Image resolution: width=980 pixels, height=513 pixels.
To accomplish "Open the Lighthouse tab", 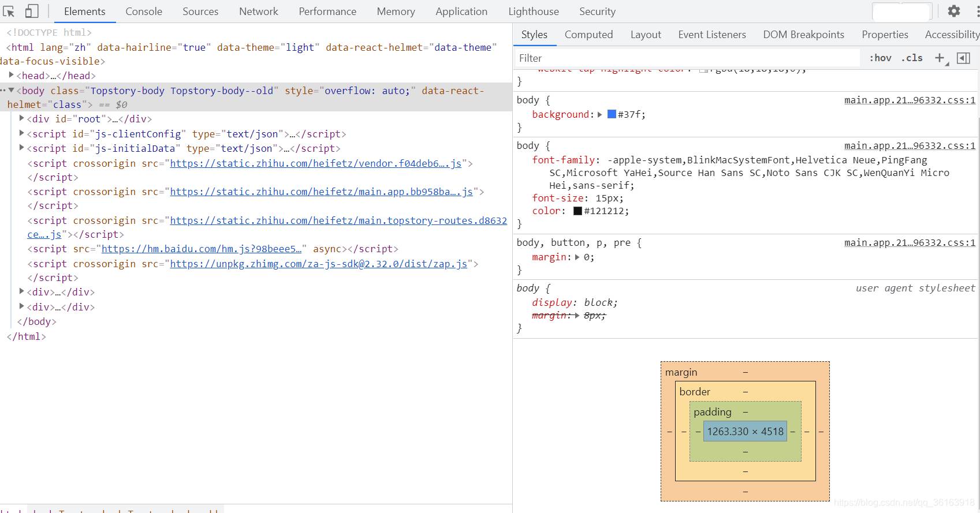I will (534, 12).
